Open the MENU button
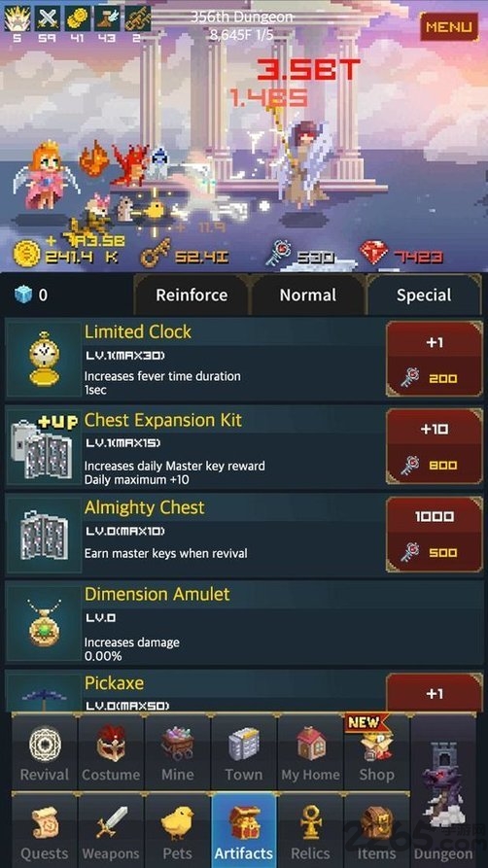Image resolution: width=488 pixels, height=868 pixels. (x=449, y=26)
